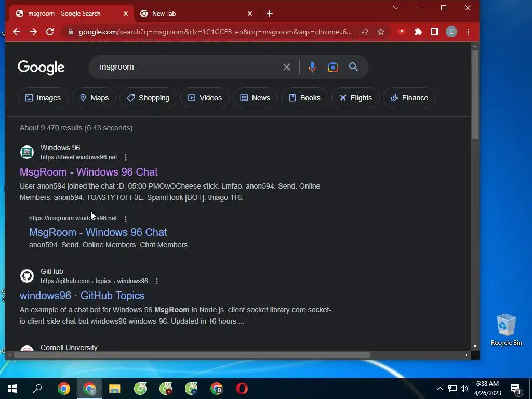Open the taskbar clock showing 6:38 AM

tap(487, 389)
